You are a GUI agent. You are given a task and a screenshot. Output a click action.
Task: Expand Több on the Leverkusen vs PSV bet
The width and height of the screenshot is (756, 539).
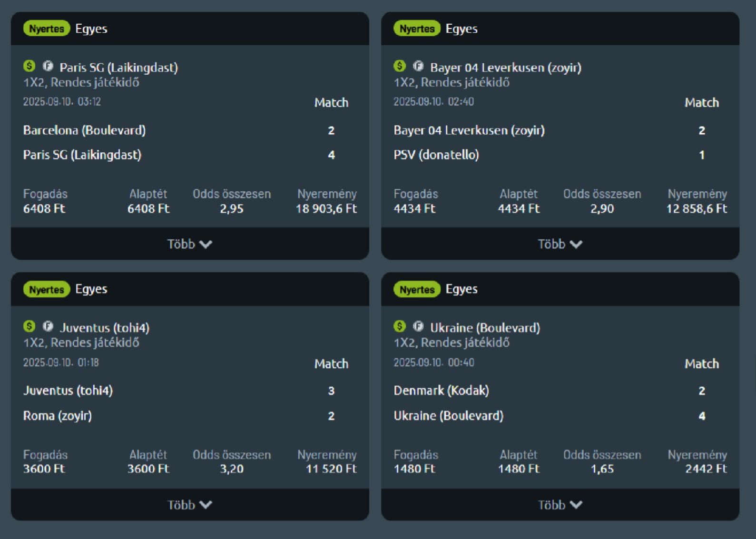tap(560, 244)
